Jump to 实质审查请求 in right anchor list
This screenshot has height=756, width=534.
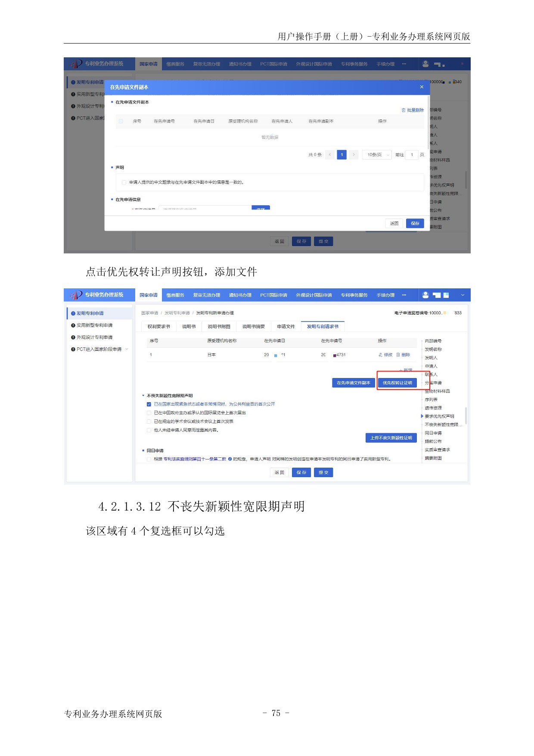pos(437,450)
